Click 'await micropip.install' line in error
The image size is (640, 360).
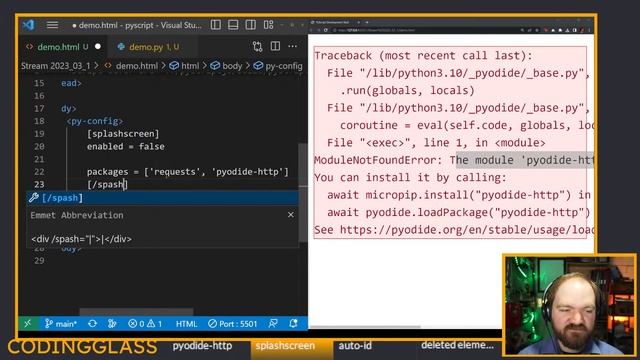coord(458,195)
